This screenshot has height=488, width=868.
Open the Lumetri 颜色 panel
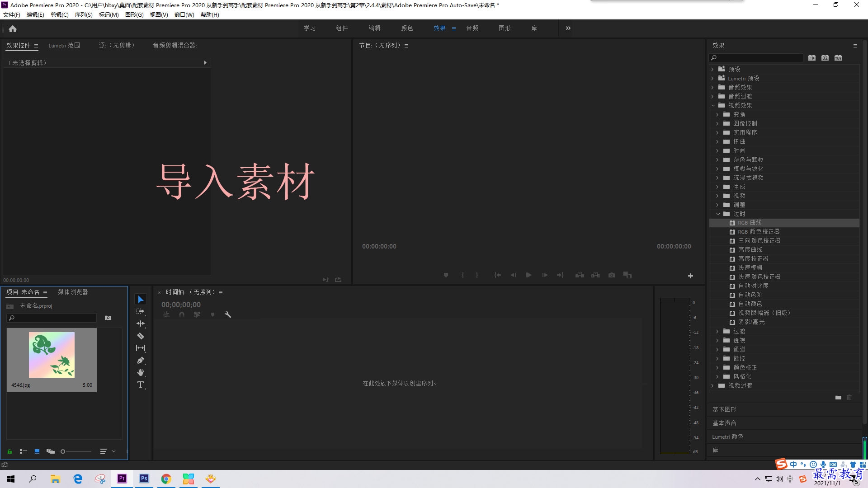(728, 437)
